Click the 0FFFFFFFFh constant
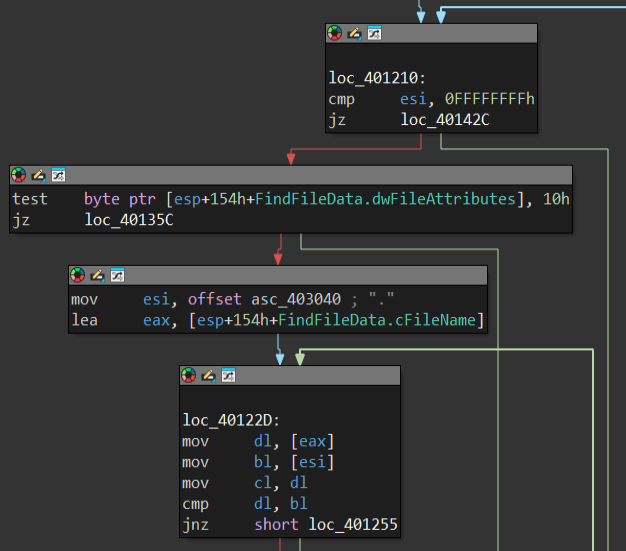This screenshot has width=626, height=551. (x=489, y=99)
